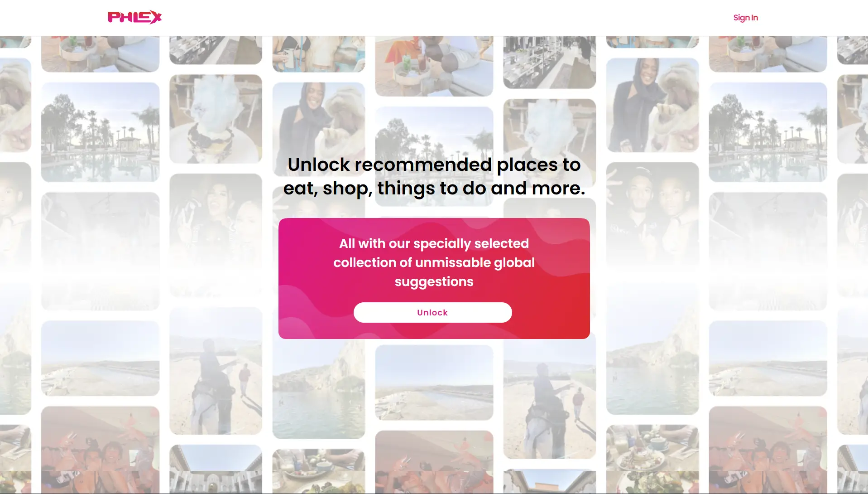Open the courtyard arches photo at bottom
Image resolution: width=868 pixels, height=494 pixels.
(x=216, y=469)
